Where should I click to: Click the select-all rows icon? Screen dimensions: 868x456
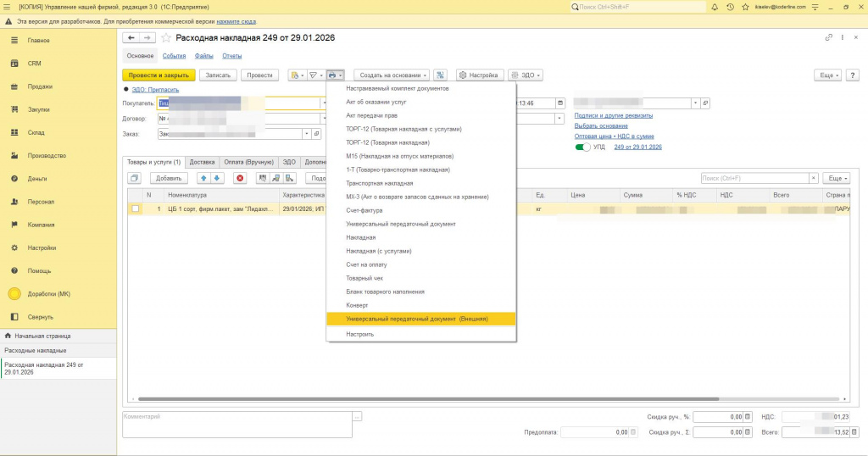(x=135, y=178)
